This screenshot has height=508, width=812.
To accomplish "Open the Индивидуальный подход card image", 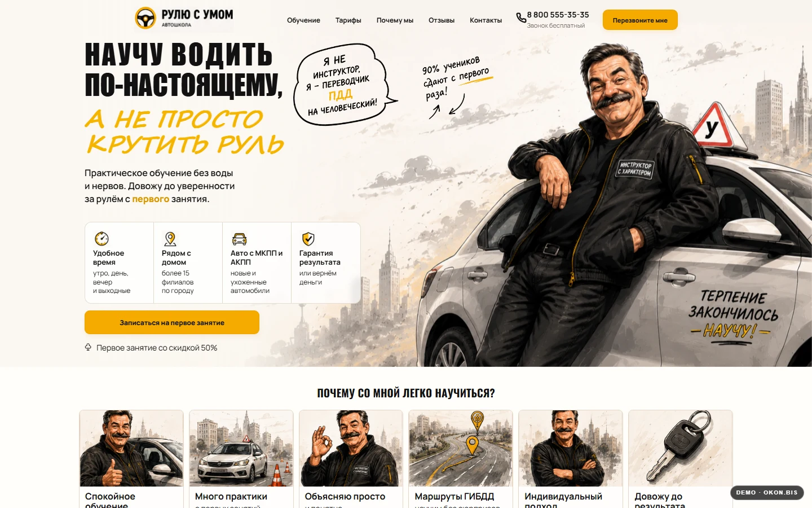I will [x=571, y=448].
